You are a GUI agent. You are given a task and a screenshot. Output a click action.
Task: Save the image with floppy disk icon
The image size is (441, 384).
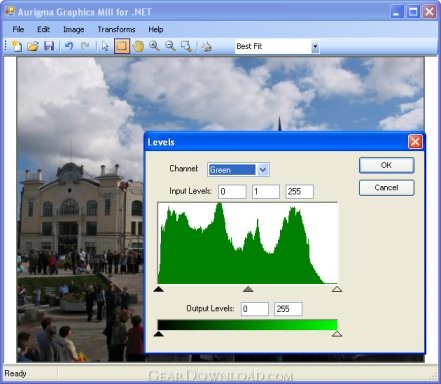[49, 46]
